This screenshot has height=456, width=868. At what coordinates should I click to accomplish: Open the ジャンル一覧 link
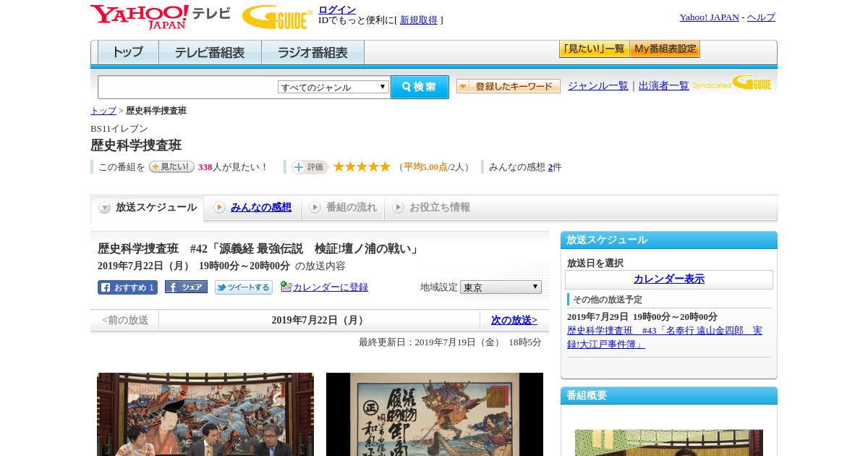pyautogui.click(x=598, y=86)
